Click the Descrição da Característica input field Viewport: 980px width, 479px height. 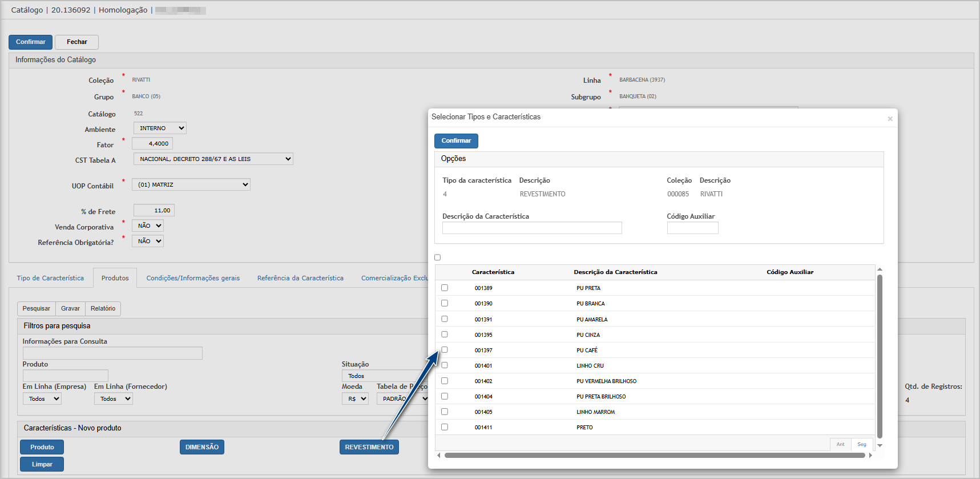531,228
